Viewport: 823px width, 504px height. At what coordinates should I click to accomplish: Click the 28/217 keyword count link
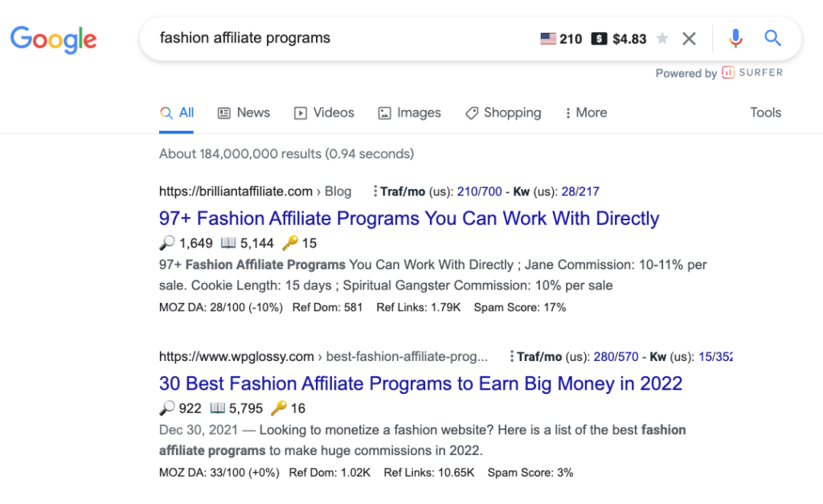tap(580, 191)
